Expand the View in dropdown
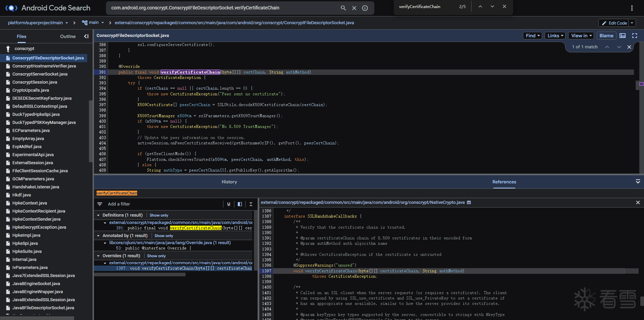The width and height of the screenshot is (644, 320). coord(581,36)
